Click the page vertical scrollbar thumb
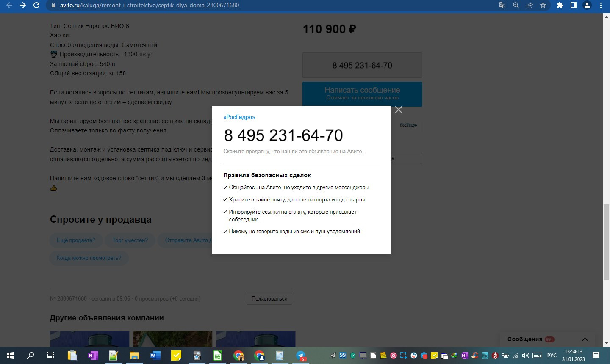The height and width of the screenshot is (364, 610). click(x=606, y=242)
